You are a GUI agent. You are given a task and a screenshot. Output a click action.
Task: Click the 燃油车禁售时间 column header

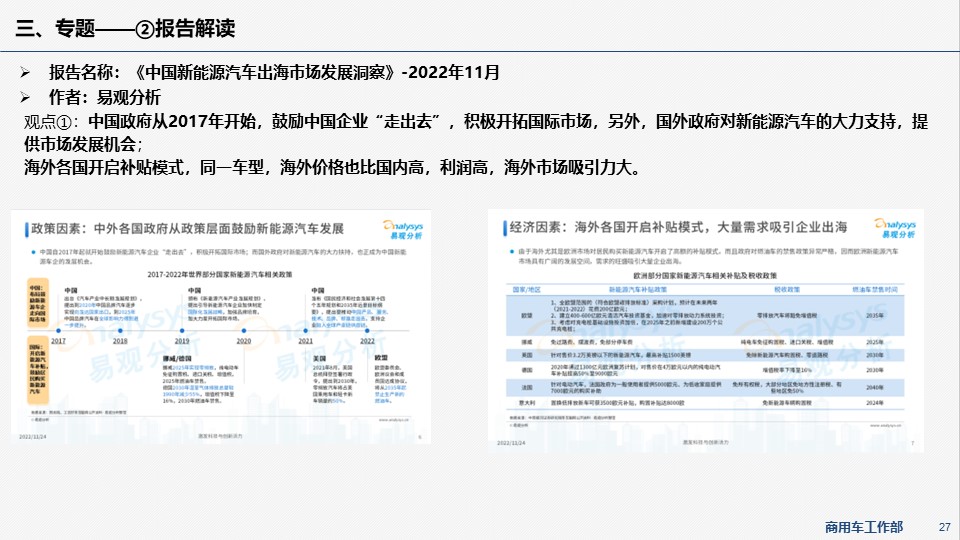(875, 290)
